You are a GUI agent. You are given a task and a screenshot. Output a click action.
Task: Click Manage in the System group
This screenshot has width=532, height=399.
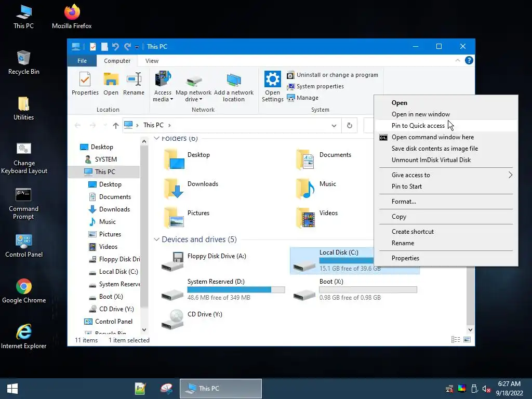303,98
